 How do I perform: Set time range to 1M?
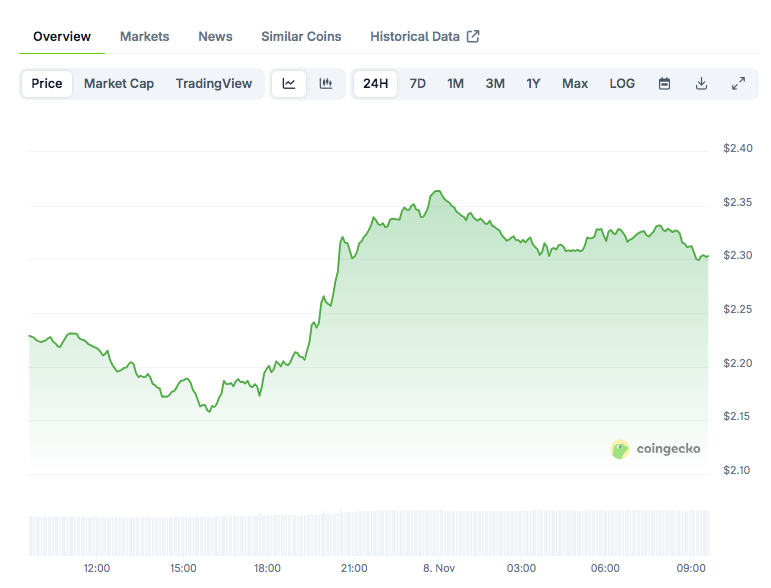(455, 84)
